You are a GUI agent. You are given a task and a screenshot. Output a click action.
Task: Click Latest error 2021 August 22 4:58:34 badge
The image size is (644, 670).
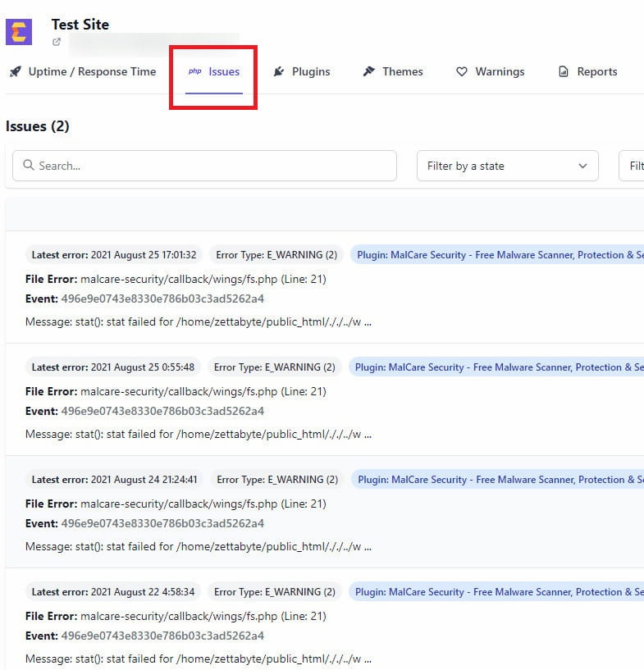[113, 592]
